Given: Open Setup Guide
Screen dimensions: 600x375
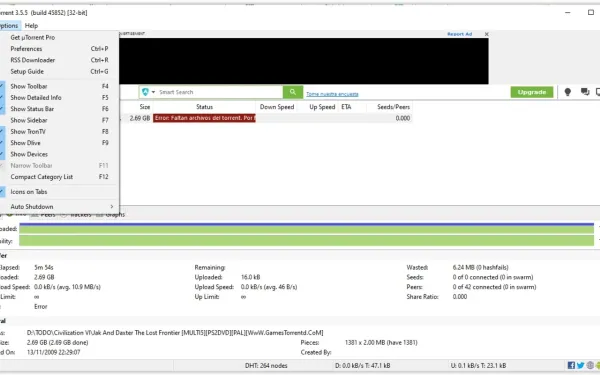Looking at the screenshot, I should [59, 72].
